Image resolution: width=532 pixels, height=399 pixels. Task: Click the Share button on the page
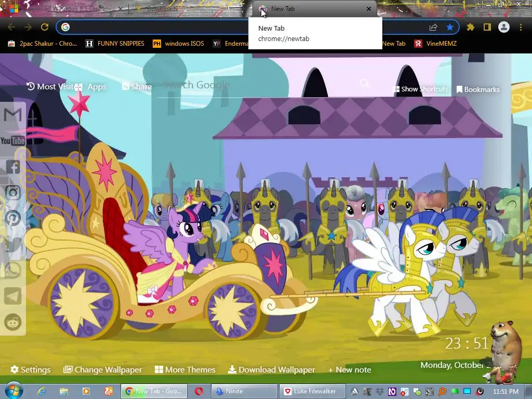[137, 87]
